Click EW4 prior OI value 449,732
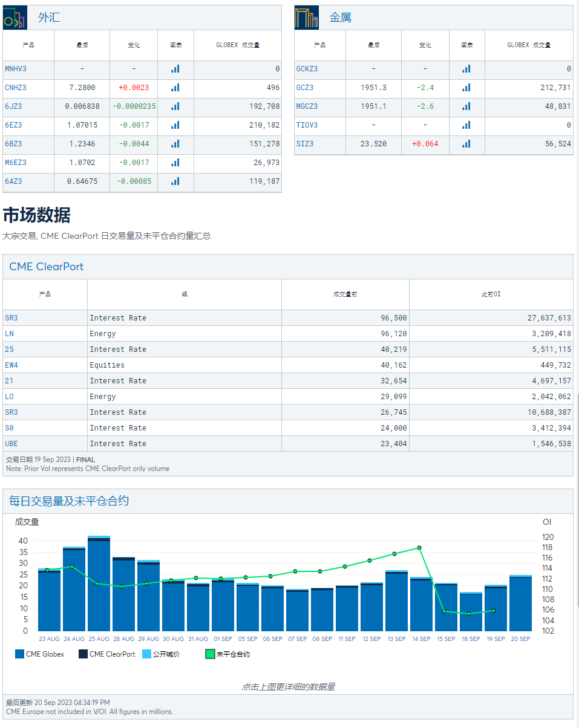 tap(555, 365)
